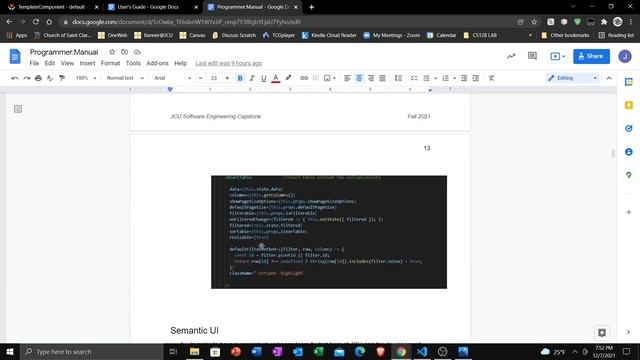The height and width of the screenshot is (360, 640).
Task: Toggle italic formatting
Action: 252,78
